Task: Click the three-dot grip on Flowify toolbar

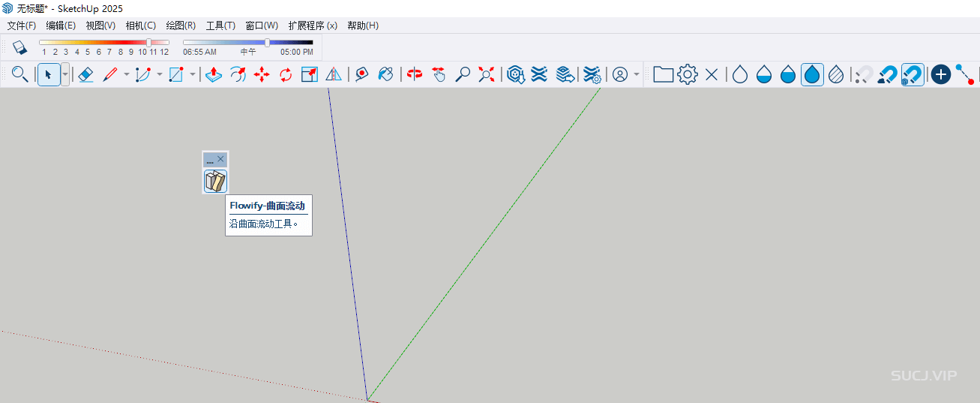Action: (210, 161)
